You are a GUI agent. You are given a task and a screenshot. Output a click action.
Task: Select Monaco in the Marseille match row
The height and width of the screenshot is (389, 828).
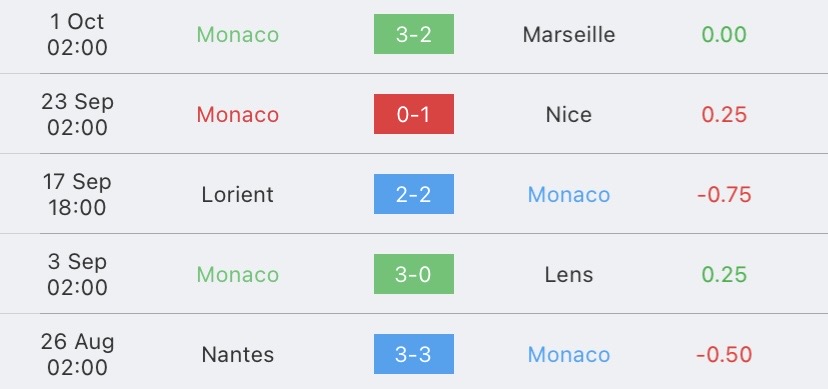238,35
